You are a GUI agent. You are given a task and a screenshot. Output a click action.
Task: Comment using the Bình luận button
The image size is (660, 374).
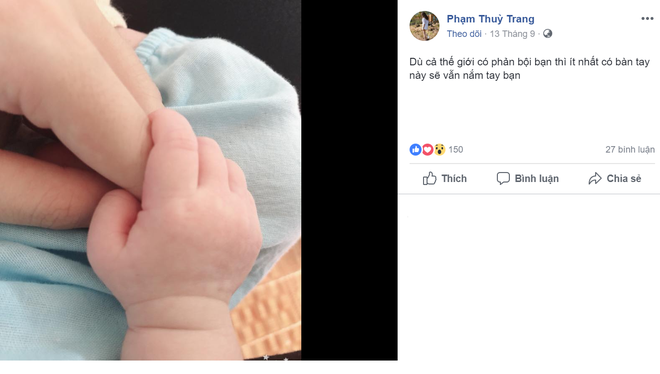pyautogui.click(x=527, y=178)
